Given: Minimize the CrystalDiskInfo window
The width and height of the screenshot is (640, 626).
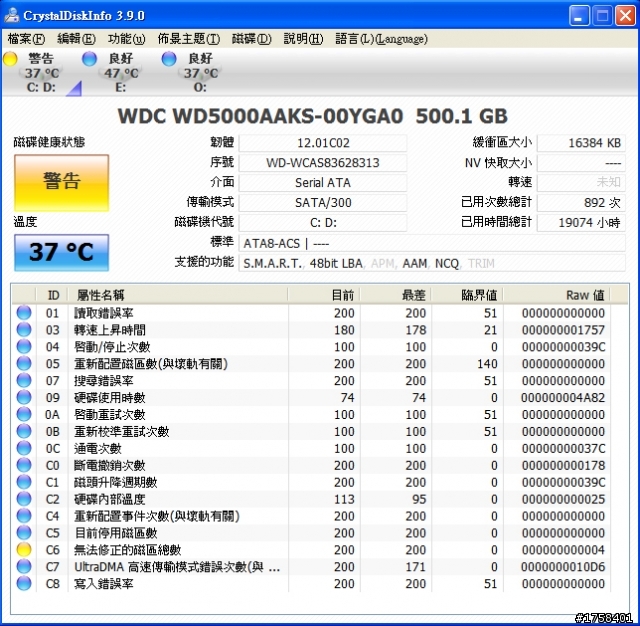Looking at the screenshot, I should coord(579,16).
